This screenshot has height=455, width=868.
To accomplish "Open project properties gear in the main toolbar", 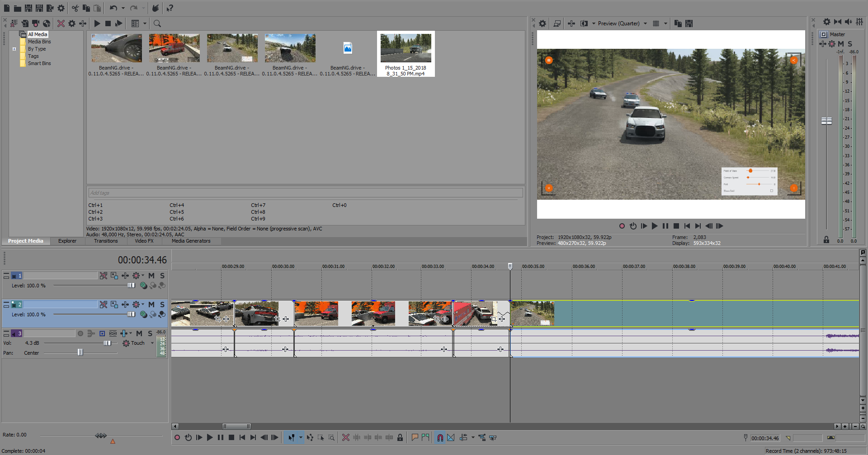I will point(61,8).
